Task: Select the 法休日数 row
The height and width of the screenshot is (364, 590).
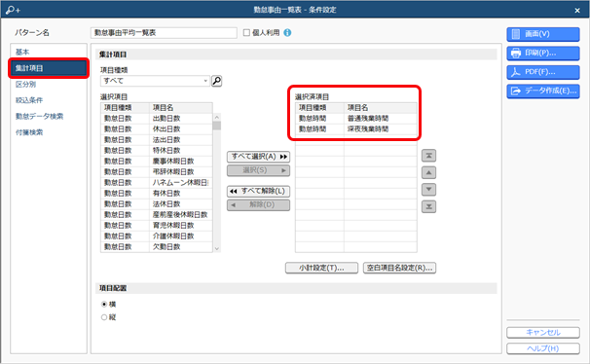Action: [157, 204]
